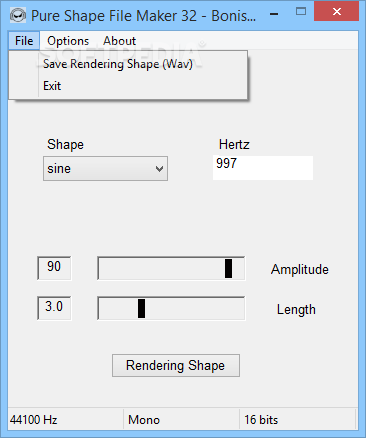
Task: Open the File menu
Action: point(24,41)
